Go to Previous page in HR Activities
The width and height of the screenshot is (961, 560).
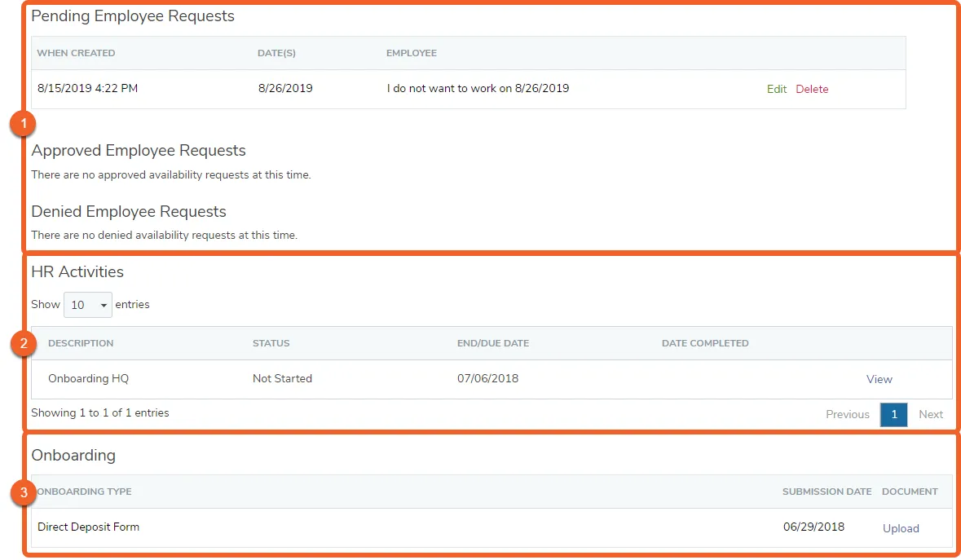(x=848, y=415)
